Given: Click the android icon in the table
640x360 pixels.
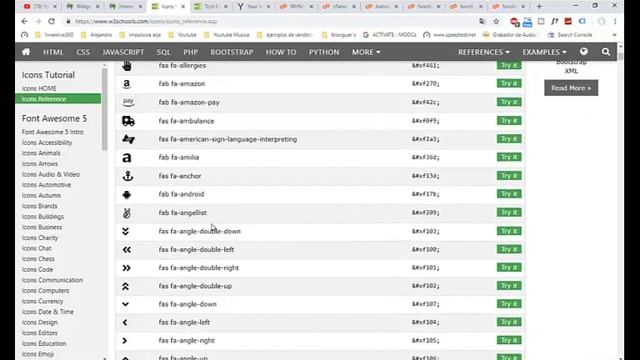Looking at the screenshot, I should pyautogui.click(x=127, y=195).
